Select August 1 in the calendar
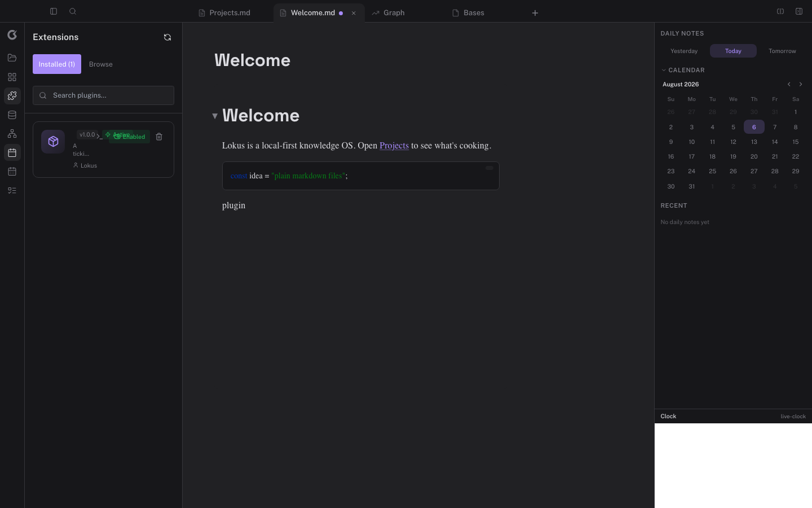Screen dimensions: 812x508 (796, 112)
